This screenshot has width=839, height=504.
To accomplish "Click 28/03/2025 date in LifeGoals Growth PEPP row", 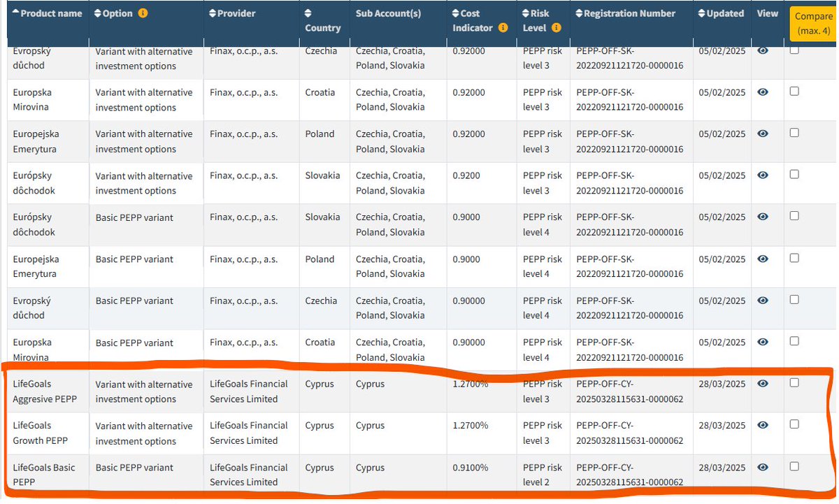I will point(722,425).
